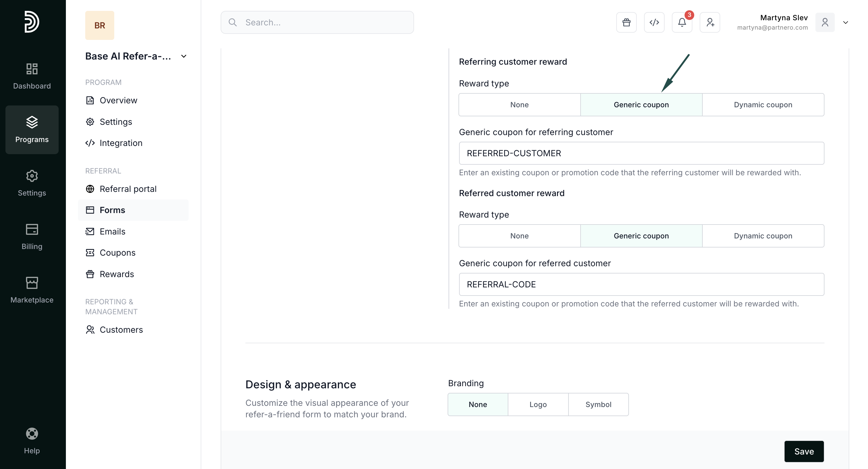Go to Dashboard in the left sidebar
Viewport: 868px width, 469px height.
tap(32, 76)
